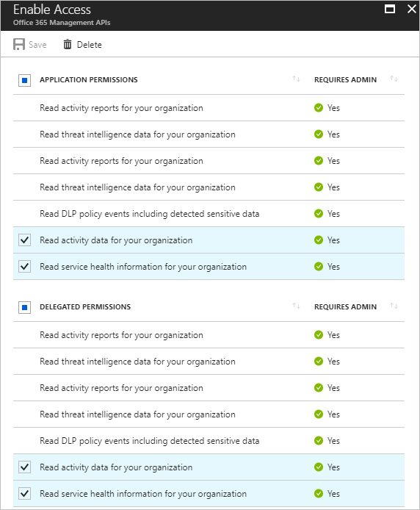420x510 pixels.
Task: Select application Read DLP policy events row
Action: 209,214
